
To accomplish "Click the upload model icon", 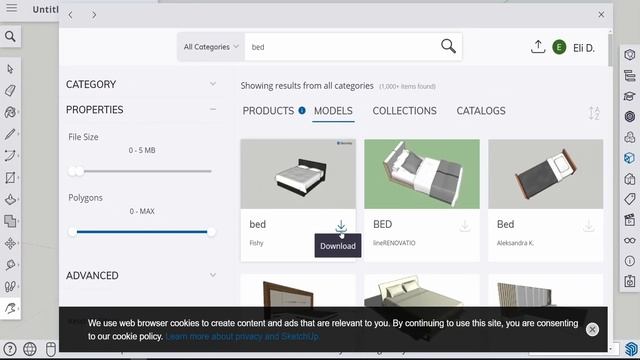I will 538,47.
